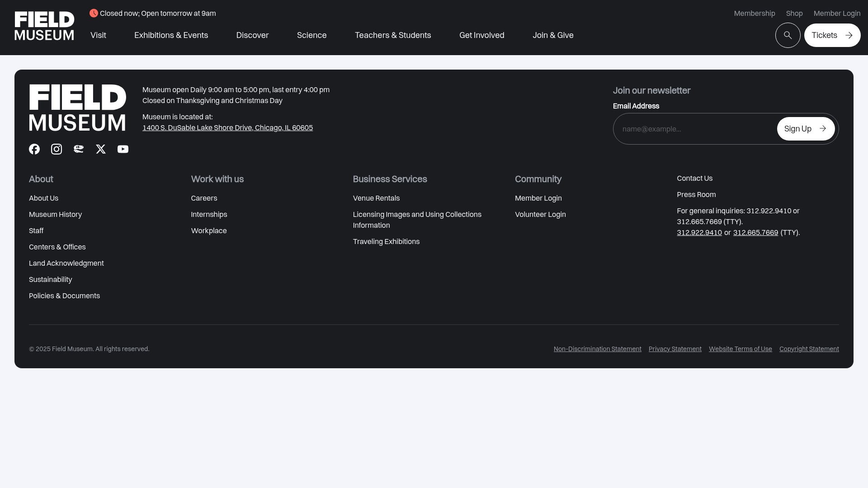Image resolution: width=868 pixels, height=488 pixels.
Task: Open the museum address map link
Action: pyautogui.click(x=227, y=128)
